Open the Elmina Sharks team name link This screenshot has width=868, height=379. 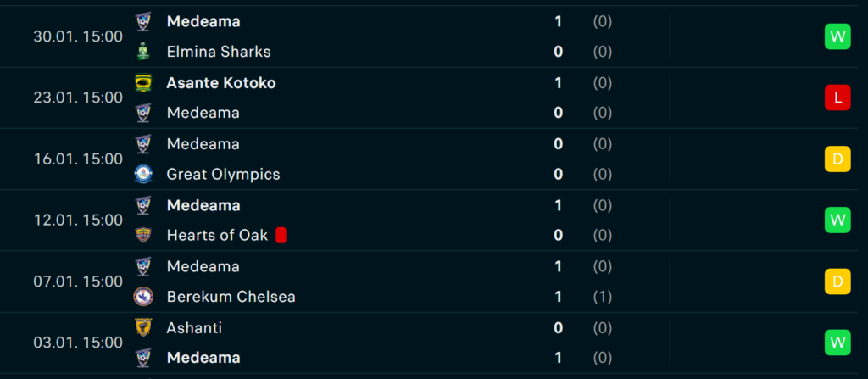[219, 52]
